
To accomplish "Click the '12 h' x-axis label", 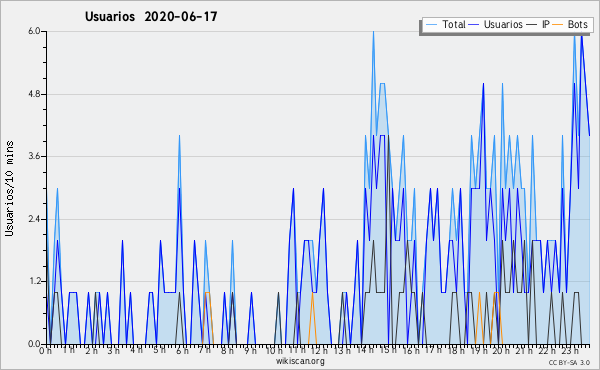I will (x=319, y=350).
